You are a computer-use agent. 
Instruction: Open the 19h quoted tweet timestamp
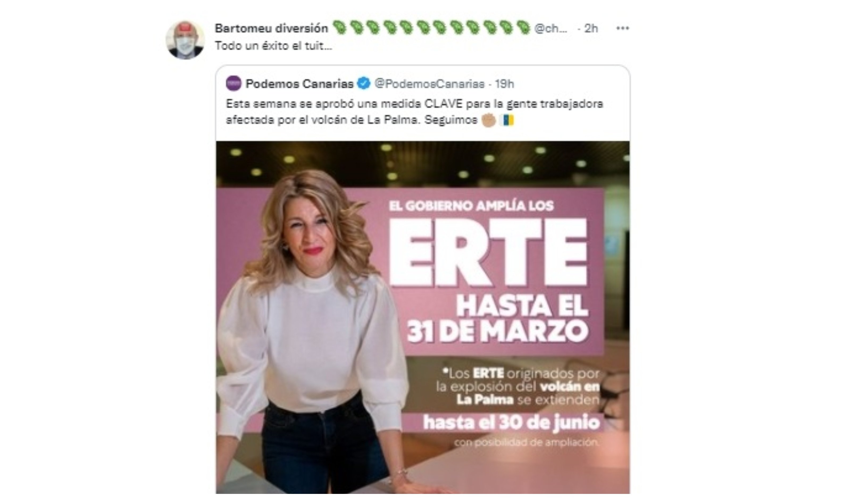click(x=504, y=84)
